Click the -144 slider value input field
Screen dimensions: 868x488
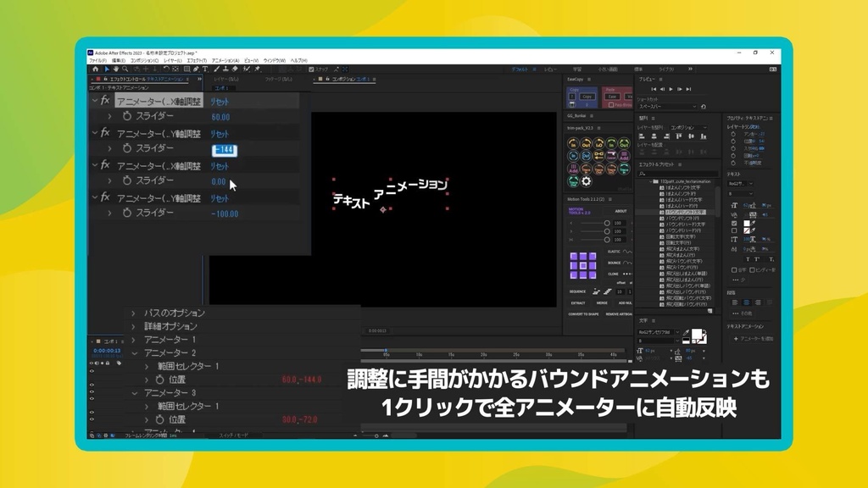click(x=225, y=149)
